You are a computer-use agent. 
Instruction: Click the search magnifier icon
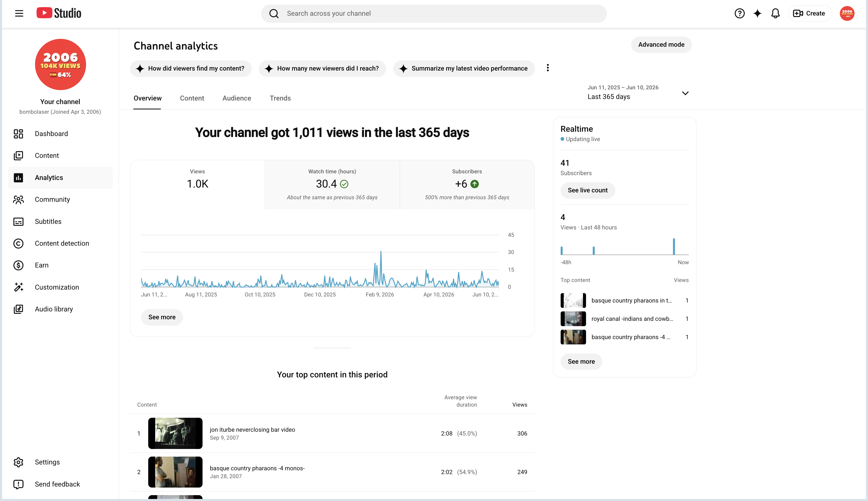pyautogui.click(x=274, y=13)
